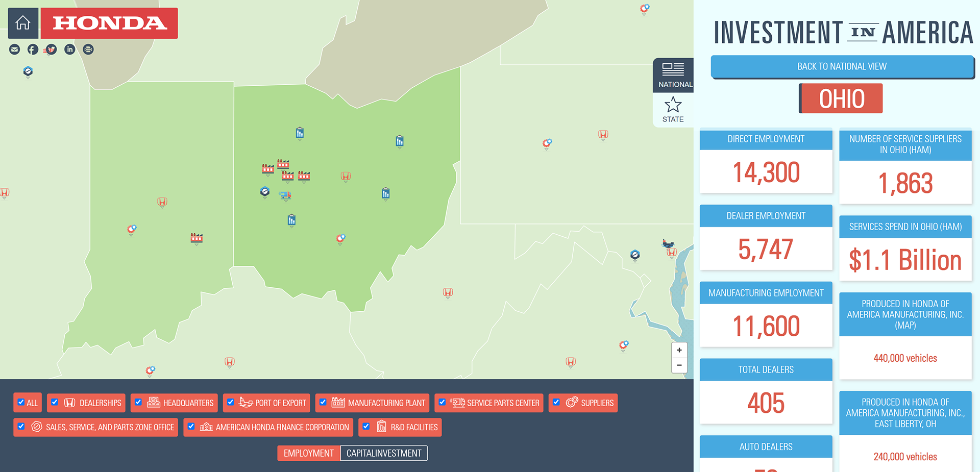Click the dealership marker inside Ohio

click(x=346, y=177)
